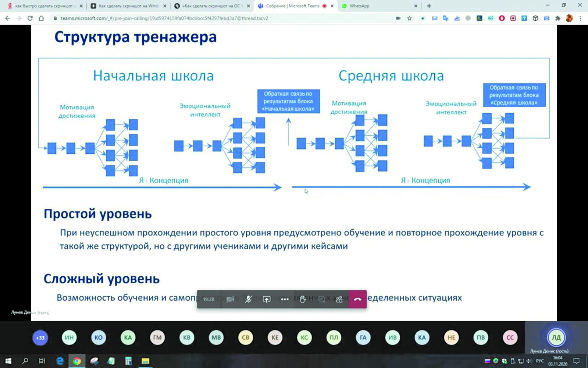
Task: Go to the browser home page
Action: point(41,18)
